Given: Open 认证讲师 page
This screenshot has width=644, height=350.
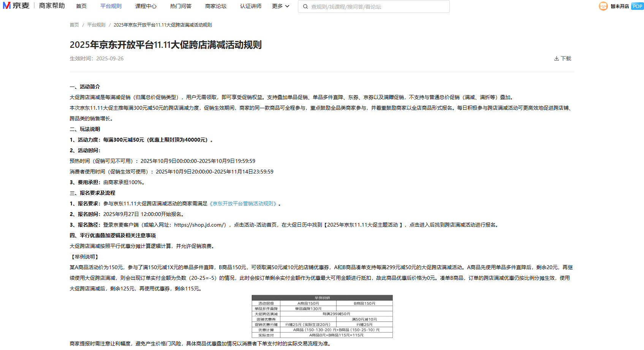Looking at the screenshot, I should click(251, 6).
